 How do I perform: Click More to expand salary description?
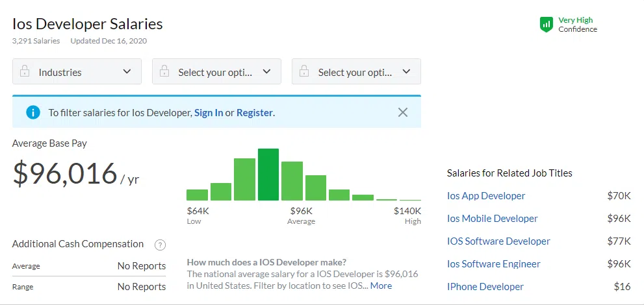click(381, 286)
